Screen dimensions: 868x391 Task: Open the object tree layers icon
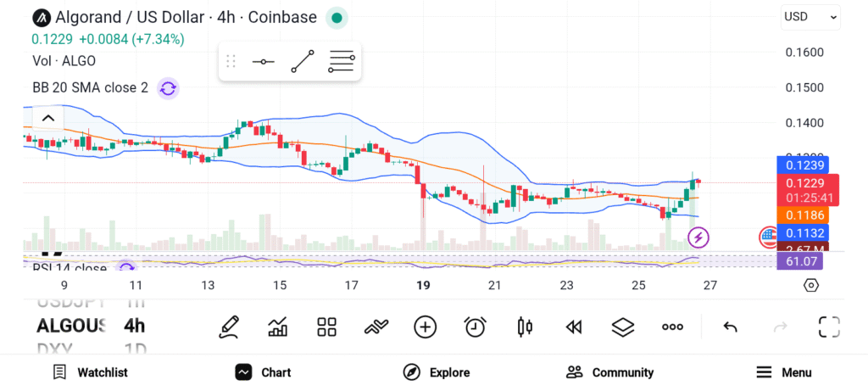pos(623,327)
